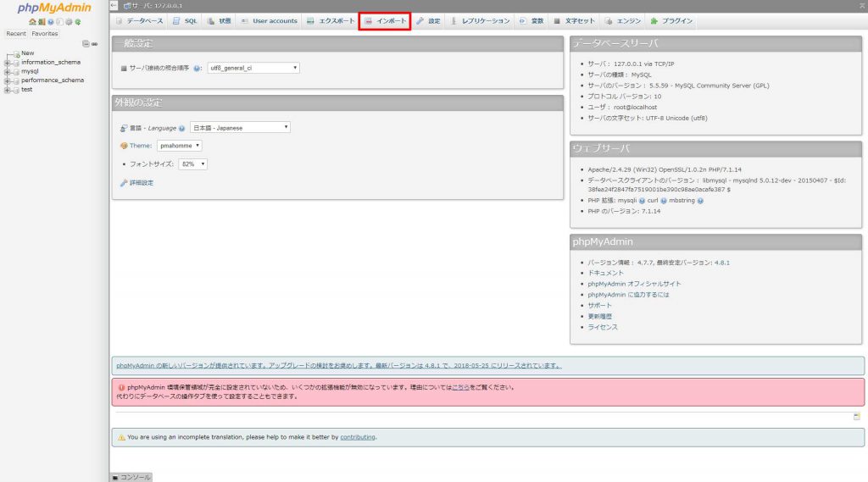
Task: Click the log out door icon
Action: click(x=42, y=21)
